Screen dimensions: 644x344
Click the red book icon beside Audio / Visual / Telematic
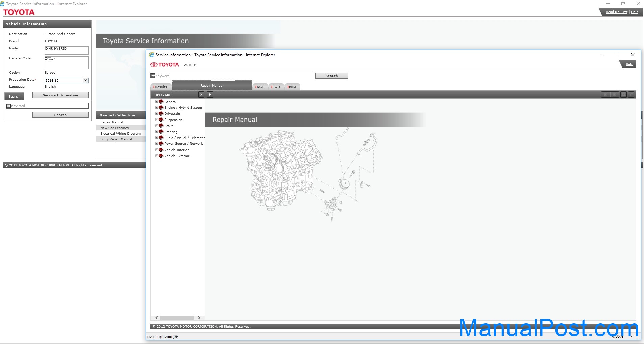[x=161, y=138]
